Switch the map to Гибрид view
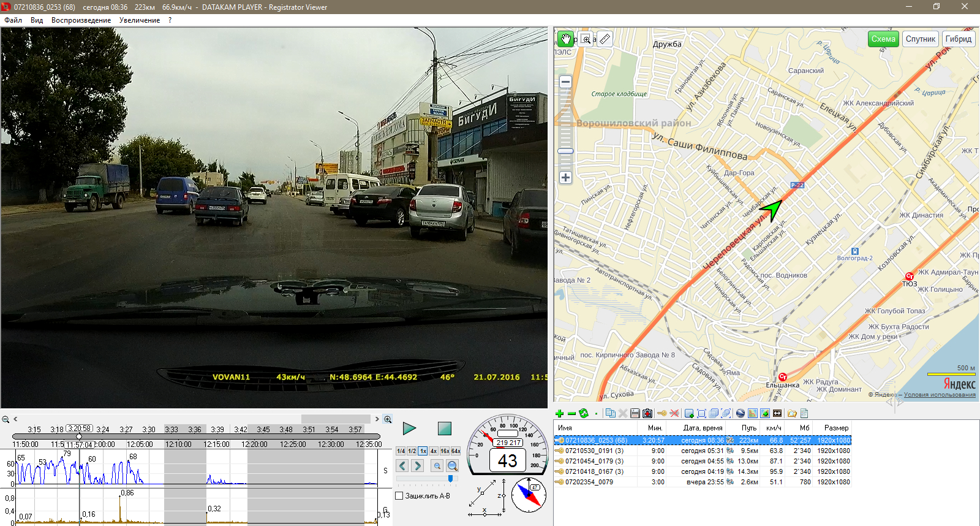The width and height of the screenshot is (980, 526). tap(958, 39)
